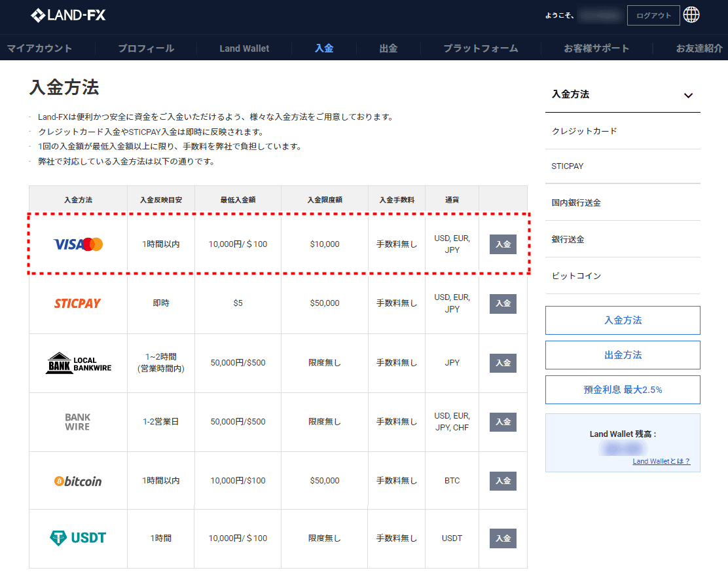
Task: Click the USDT Tether logo
Action: coord(77,538)
